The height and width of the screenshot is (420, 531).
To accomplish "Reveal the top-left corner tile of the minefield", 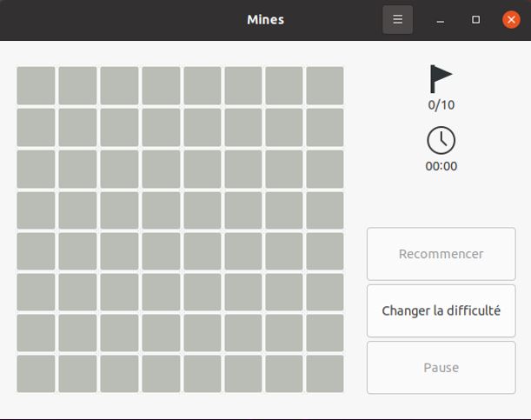I will click(36, 85).
